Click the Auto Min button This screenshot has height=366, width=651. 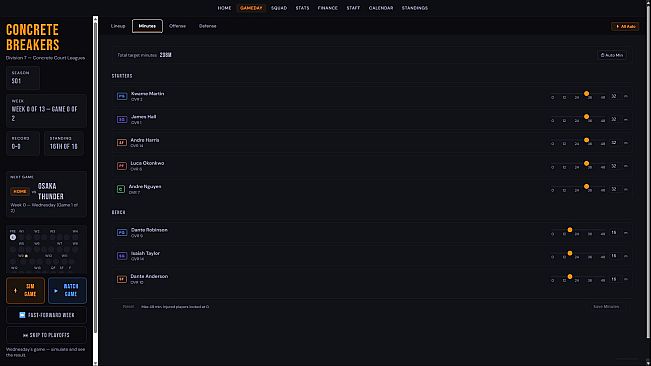pos(612,55)
